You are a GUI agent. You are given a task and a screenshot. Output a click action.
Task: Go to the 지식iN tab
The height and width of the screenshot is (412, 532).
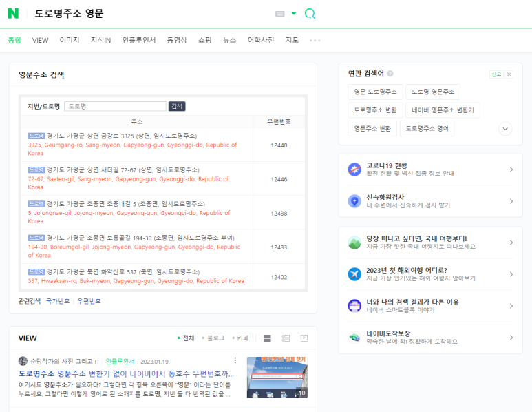[100, 40]
